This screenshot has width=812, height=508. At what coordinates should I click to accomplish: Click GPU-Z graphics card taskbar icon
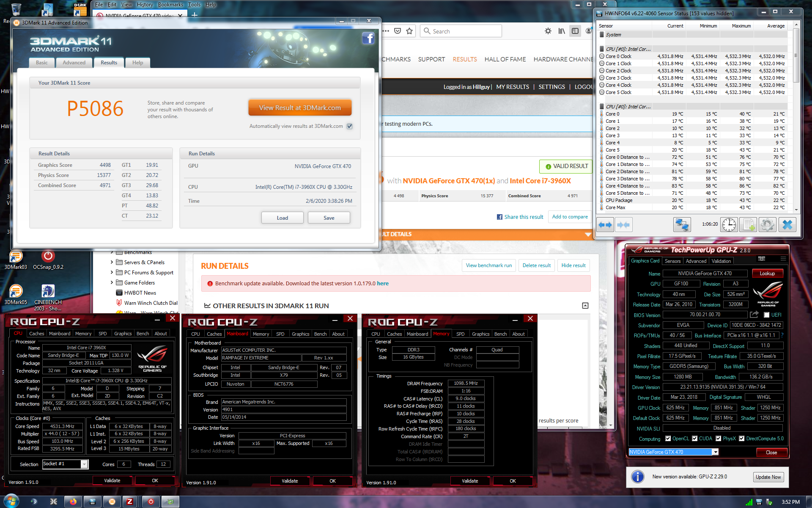click(170, 502)
